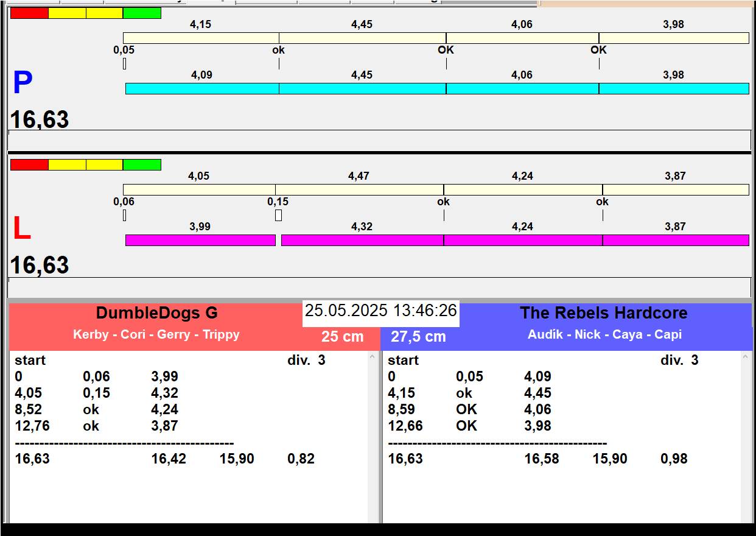
Task: Click the red start light in lane P
Action: [x=29, y=13]
